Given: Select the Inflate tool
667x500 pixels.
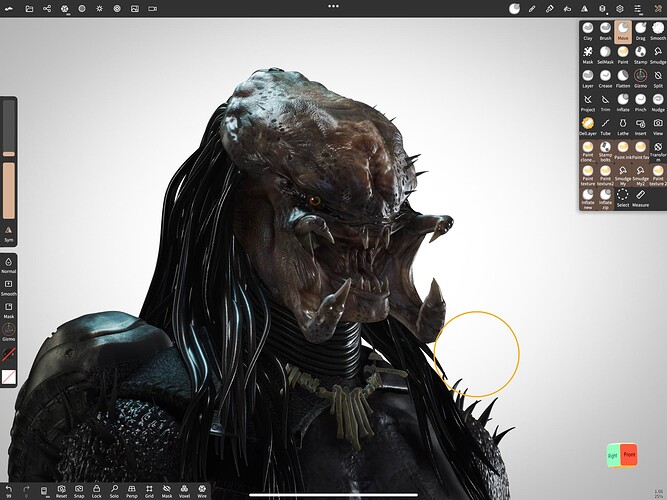Looking at the screenshot, I should tap(623, 103).
